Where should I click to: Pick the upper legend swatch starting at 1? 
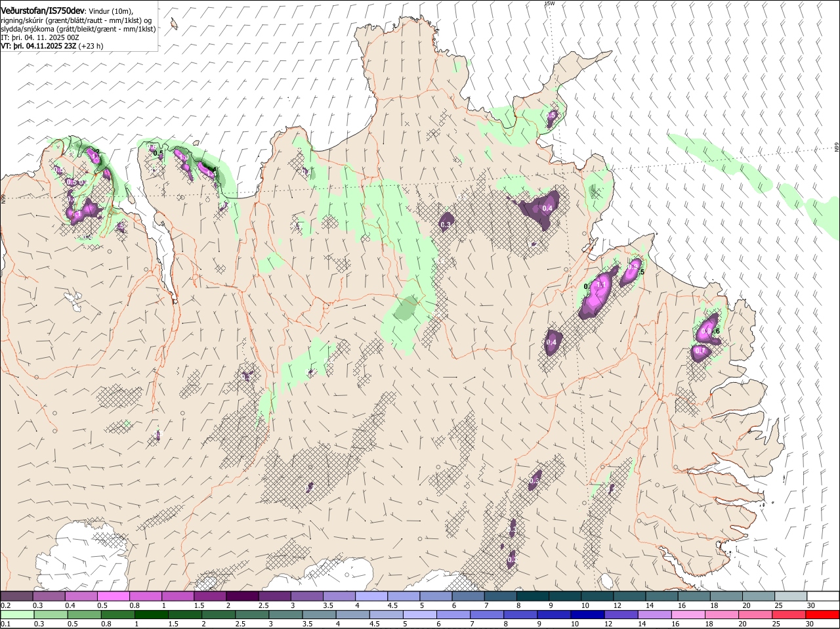tap(177, 596)
